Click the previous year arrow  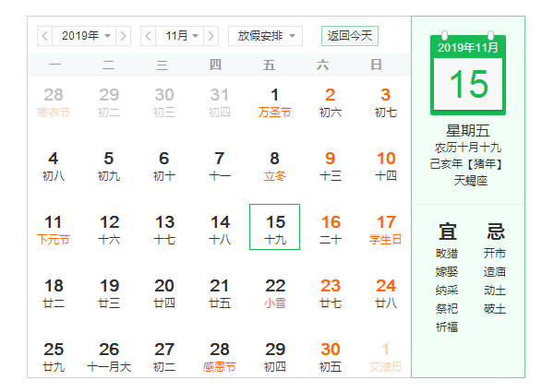click(x=44, y=36)
